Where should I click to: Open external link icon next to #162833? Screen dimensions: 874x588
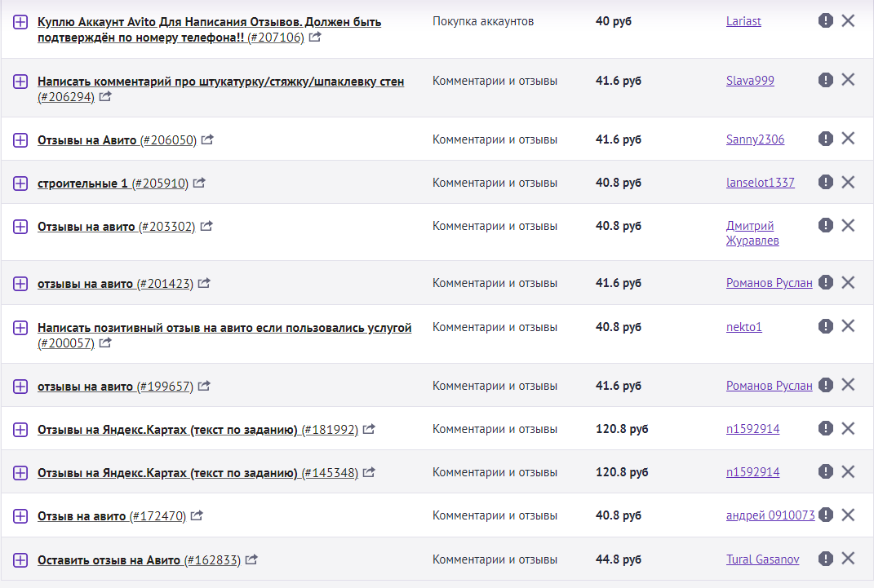[251, 560]
